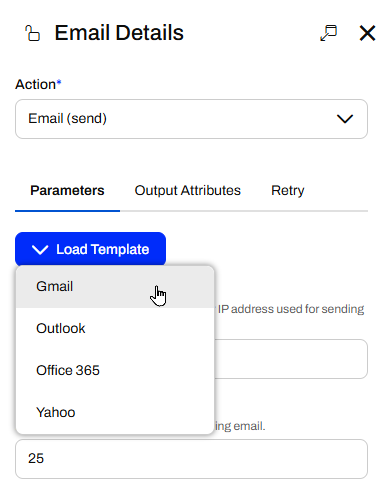Close the Email Details panel
383x490 pixels.
(367, 33)
